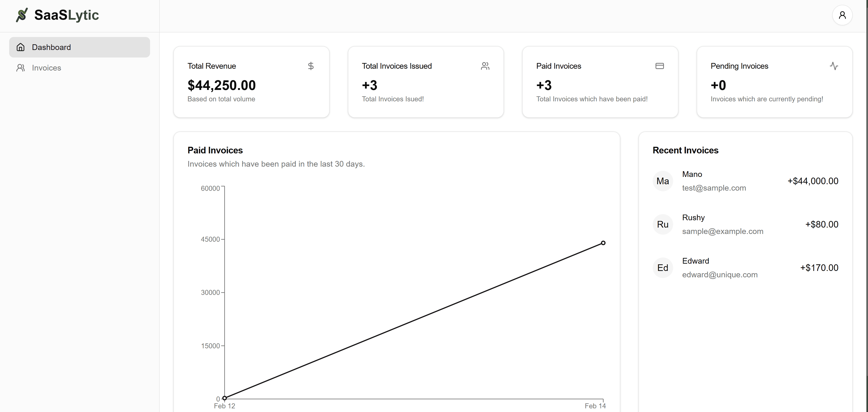Click the dollar sign icon on Total Revenue

311,66
